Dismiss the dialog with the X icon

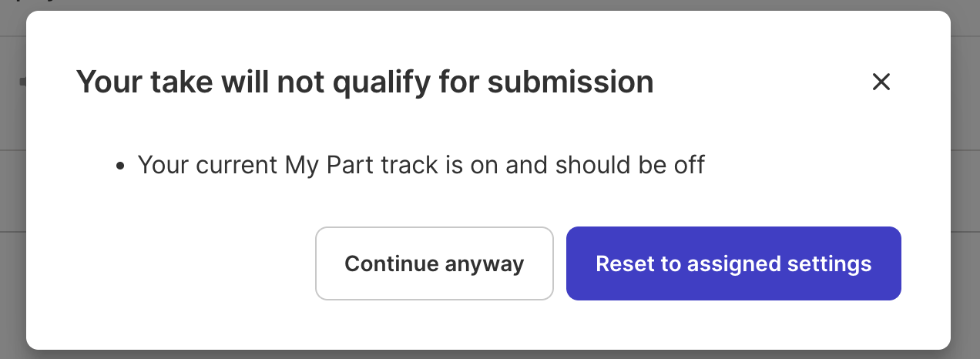point(881,82)
